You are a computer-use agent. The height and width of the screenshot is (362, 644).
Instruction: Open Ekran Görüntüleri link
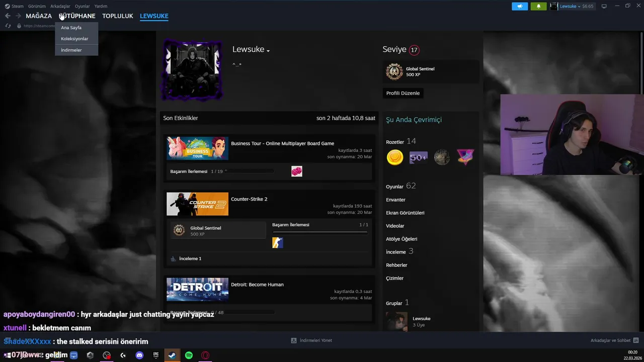click(405, 213)
